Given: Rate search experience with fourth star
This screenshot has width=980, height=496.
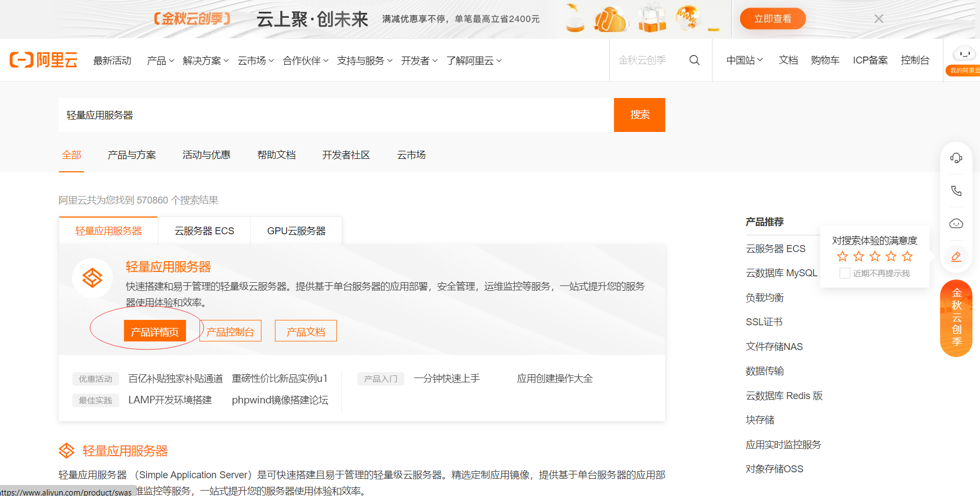Looking at the screenshot, I should [x=891, y=256].
